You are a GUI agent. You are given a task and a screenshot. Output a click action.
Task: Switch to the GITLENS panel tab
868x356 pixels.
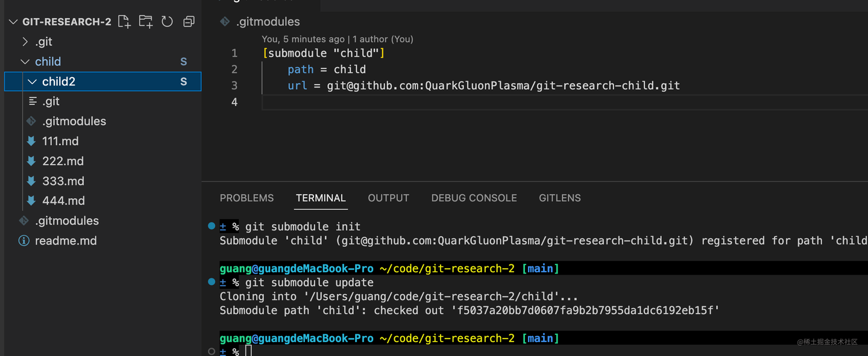559,198
